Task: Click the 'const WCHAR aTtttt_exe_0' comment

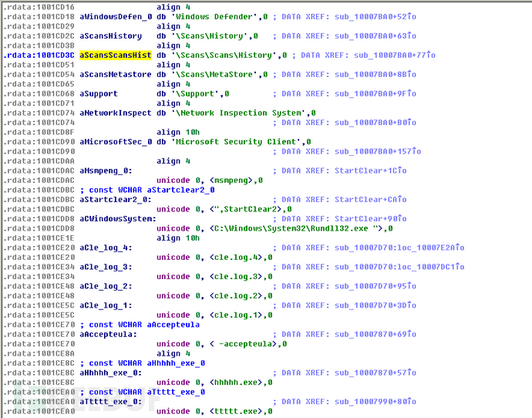Action: point(142,393)
